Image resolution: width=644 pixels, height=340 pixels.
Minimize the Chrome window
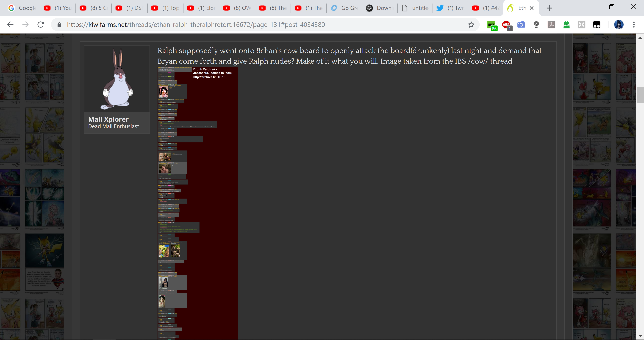tap(590, 7)
